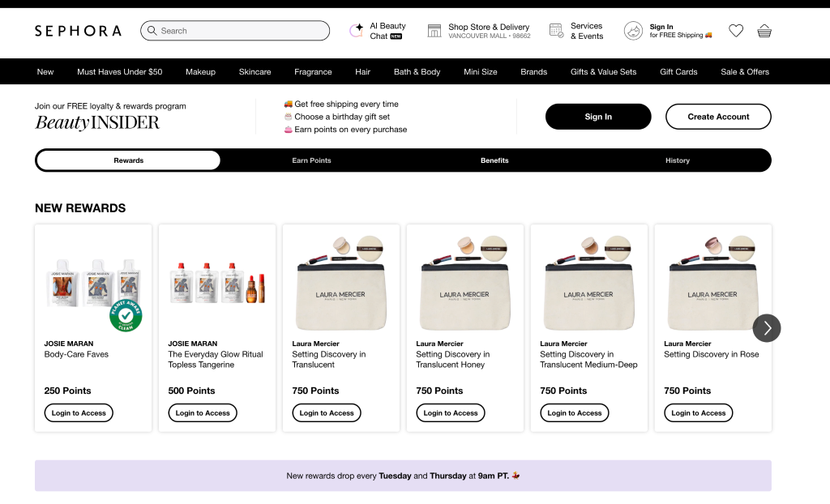Screen dimensions: 830x504
Task: Open the Brands menu
Action: coord(533,71)
